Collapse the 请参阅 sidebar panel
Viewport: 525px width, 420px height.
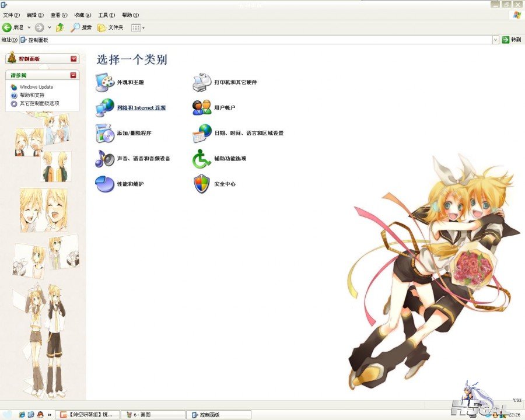[73, 75]
